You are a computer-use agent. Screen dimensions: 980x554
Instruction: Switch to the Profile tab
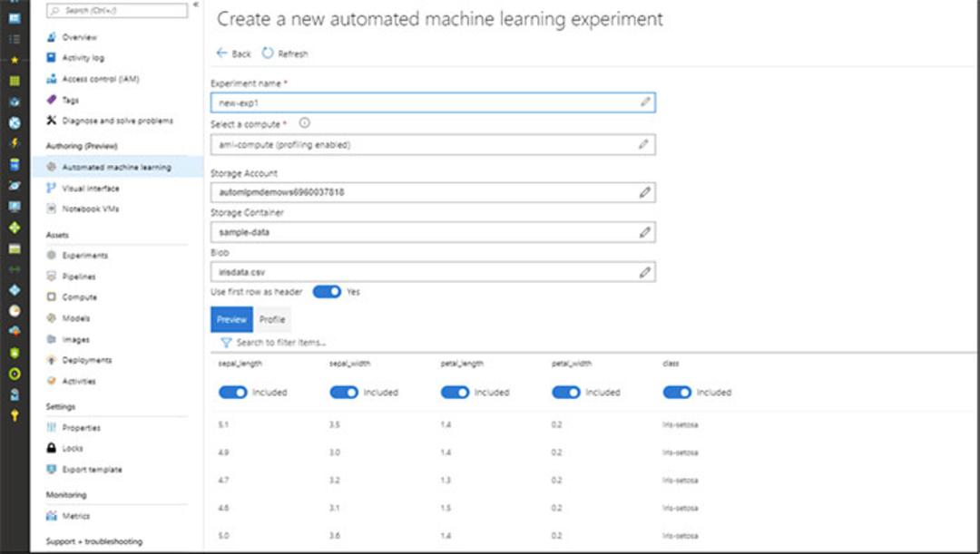pos(272,319)
